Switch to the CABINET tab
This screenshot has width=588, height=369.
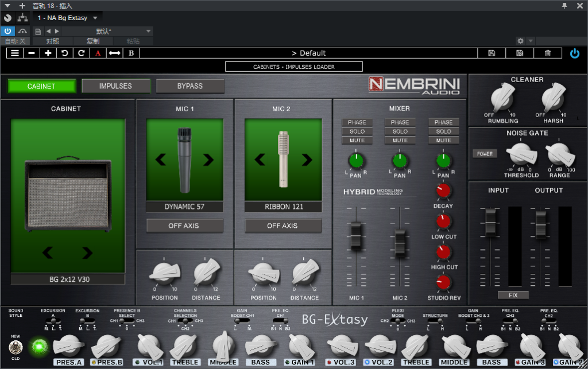tap(41, 86)
